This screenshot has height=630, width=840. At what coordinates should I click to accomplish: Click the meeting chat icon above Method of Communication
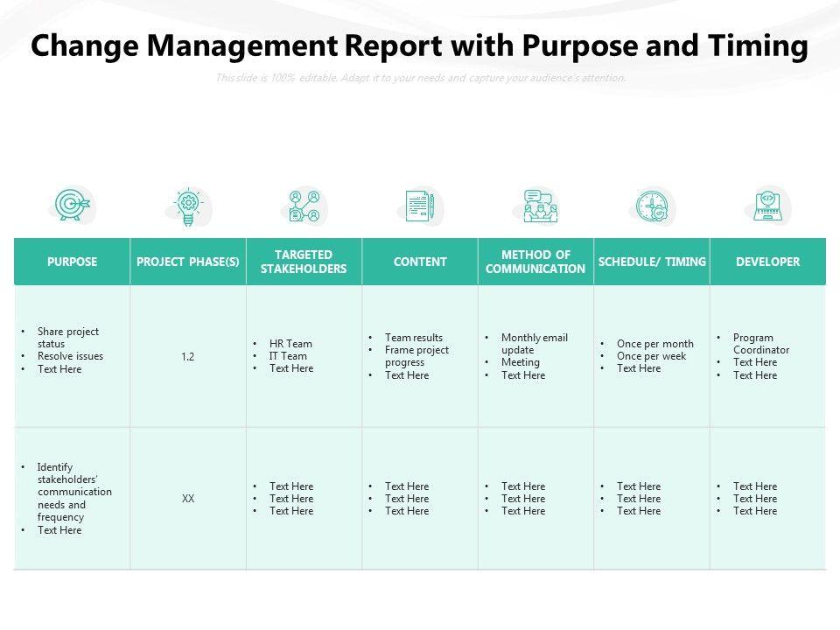click(x=540, y=206)
